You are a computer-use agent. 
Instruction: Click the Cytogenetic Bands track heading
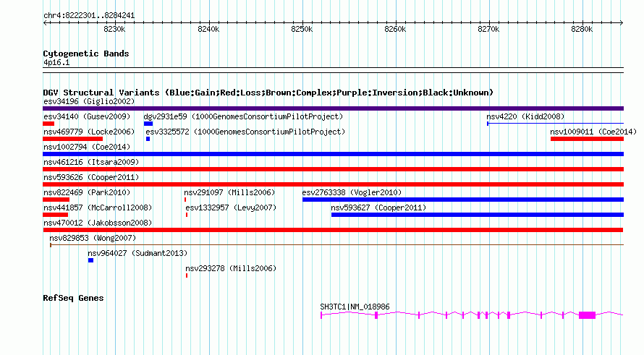coord(86,54)
